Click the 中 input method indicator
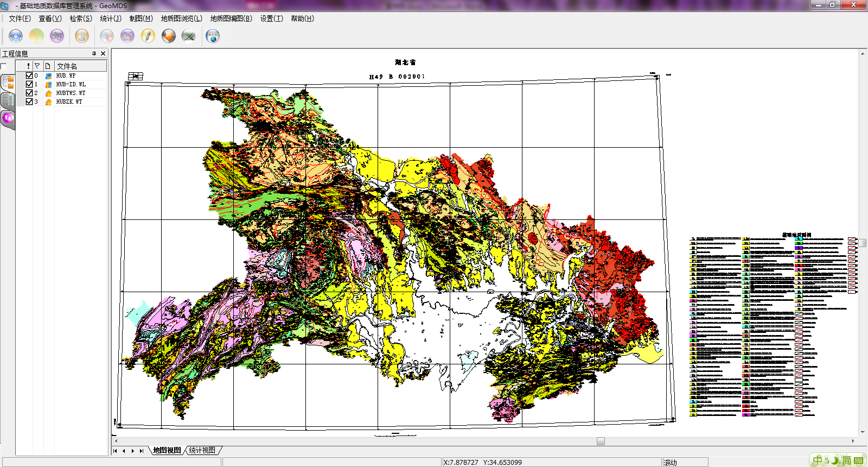The image size is (868, 467). pyautogui.click(x=818, y=460)
